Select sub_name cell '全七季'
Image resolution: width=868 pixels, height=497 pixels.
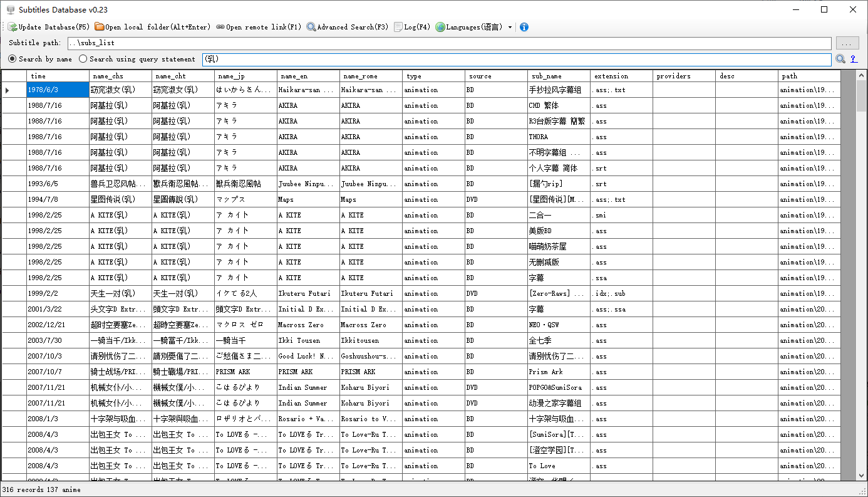click(559, 340)
